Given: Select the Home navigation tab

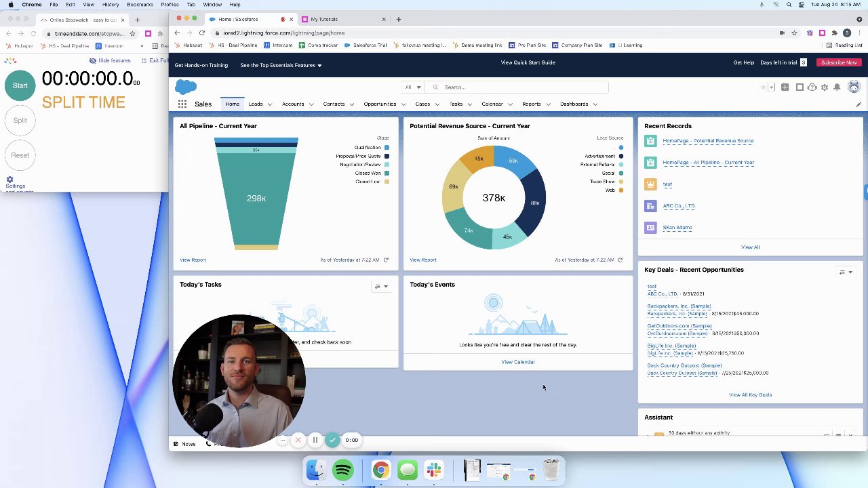Looking at the screenshot, I should click(232, 104).
